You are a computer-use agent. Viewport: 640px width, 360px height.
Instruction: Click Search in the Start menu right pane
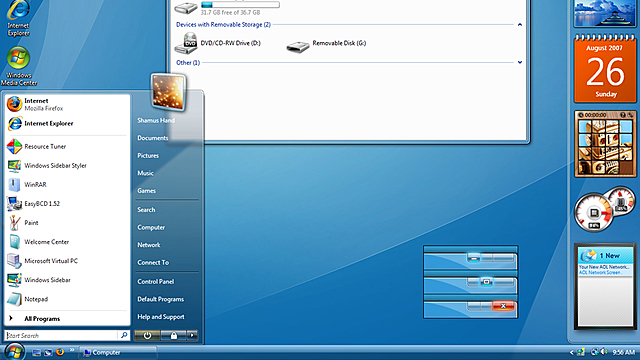pyautogui.click(x=146, y=210)
